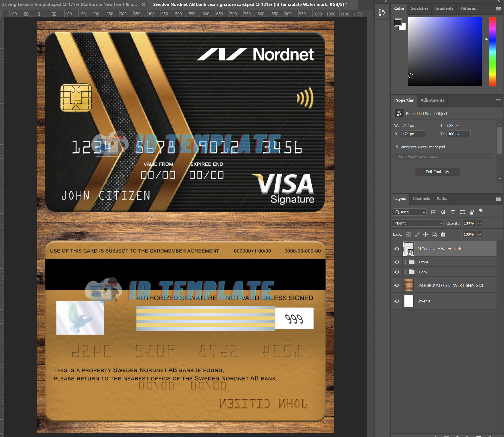Filter layers by type layers
The height and width of the screenshot is (437, 504).
tap(453, 212)
